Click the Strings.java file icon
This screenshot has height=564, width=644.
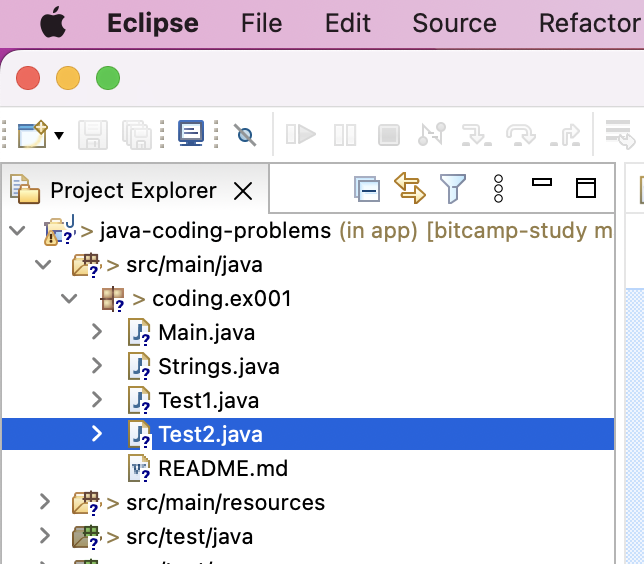pyautogui.click(x=139, y=366)
